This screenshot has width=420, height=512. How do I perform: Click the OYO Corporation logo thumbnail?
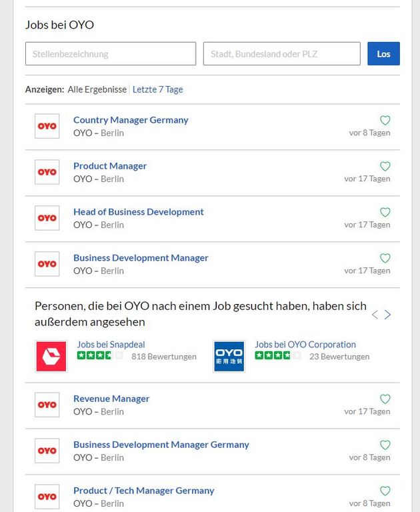click(x=229, y=357)
